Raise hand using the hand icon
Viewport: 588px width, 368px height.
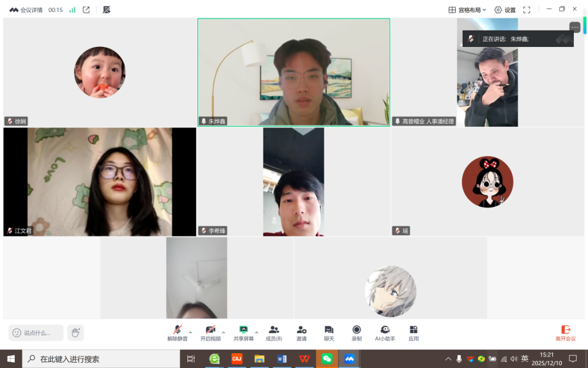(76, 333)
